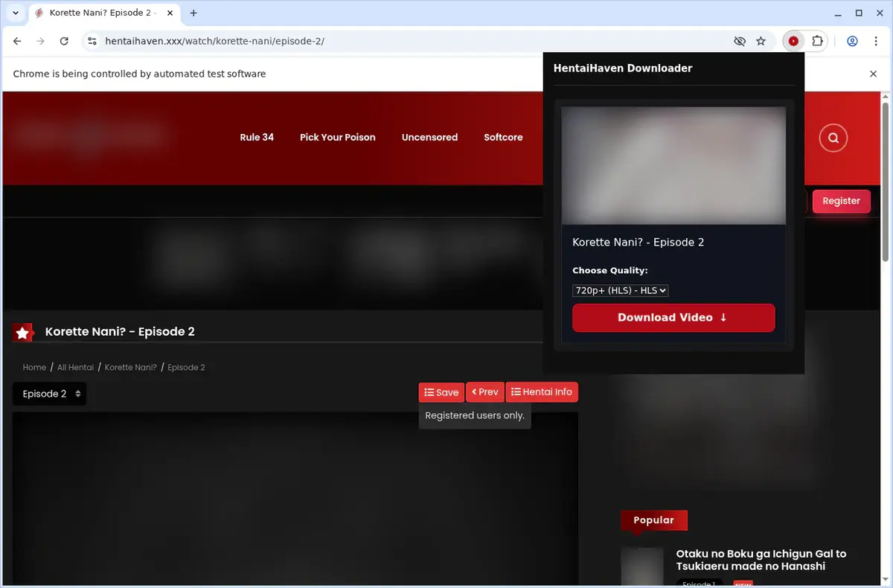Go to Home in the breadcrumb
The image size is (893, 588).
pos(34,367)
